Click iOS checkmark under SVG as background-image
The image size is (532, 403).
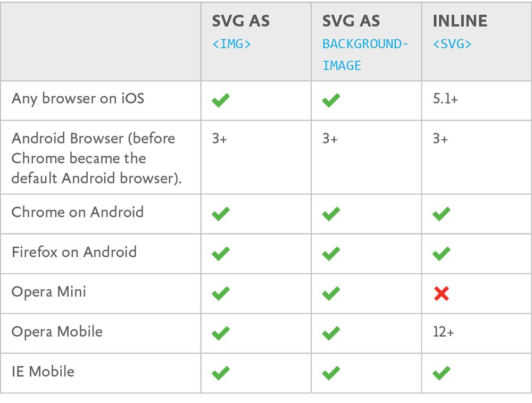pyautogui.click(x=331, y=100)
